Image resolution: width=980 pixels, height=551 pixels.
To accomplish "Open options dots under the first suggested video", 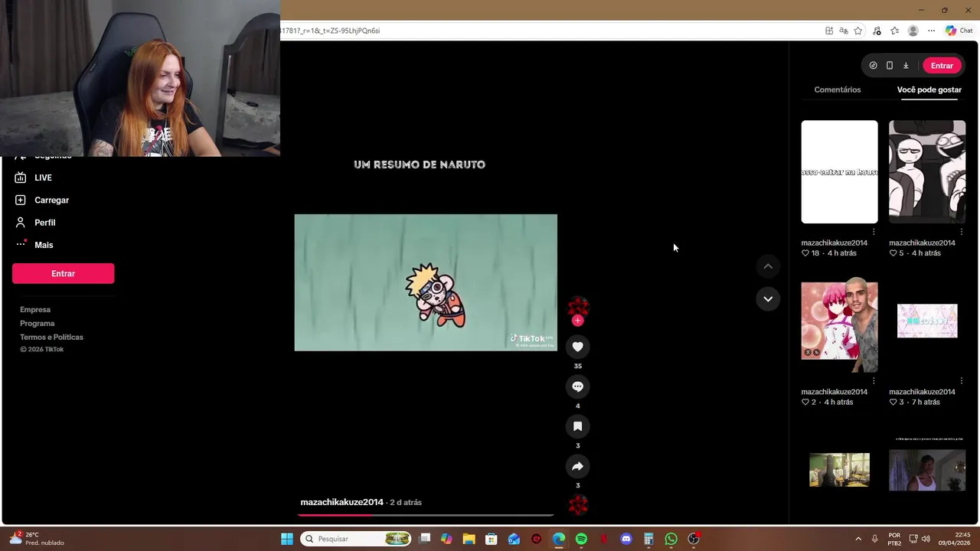I will [874, 231].
